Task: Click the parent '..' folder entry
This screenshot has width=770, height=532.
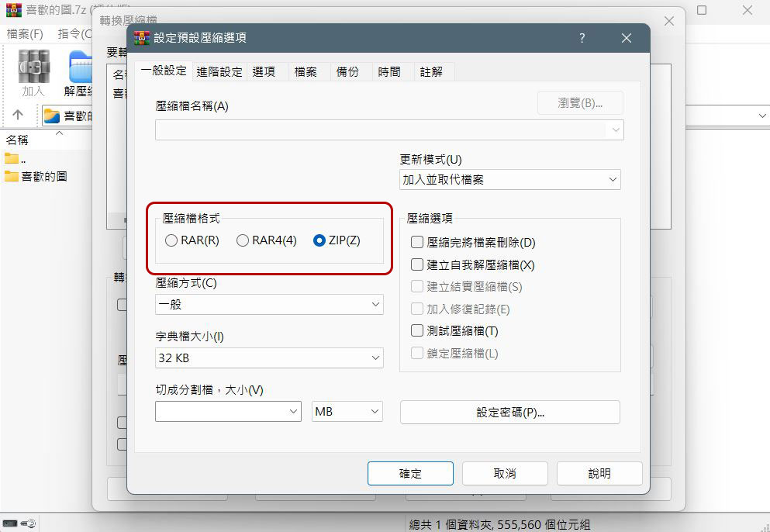Action: pos(16,159)
